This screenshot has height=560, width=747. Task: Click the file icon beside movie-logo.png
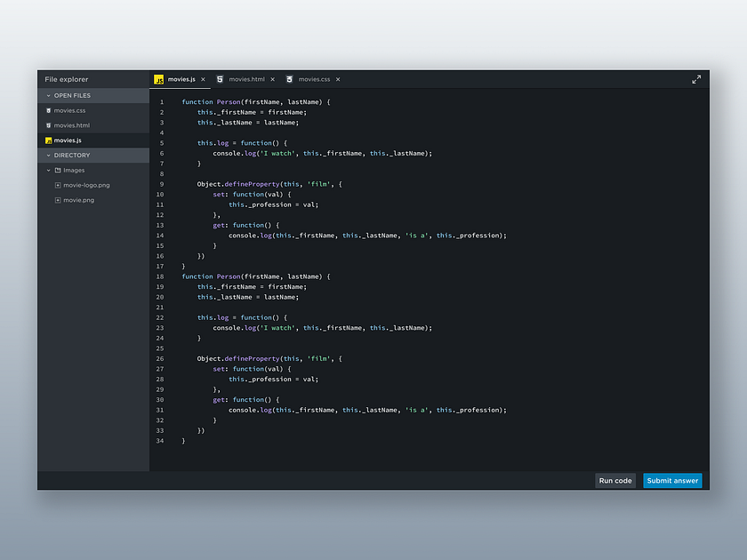pyautogui.click(x=58, y=185)
